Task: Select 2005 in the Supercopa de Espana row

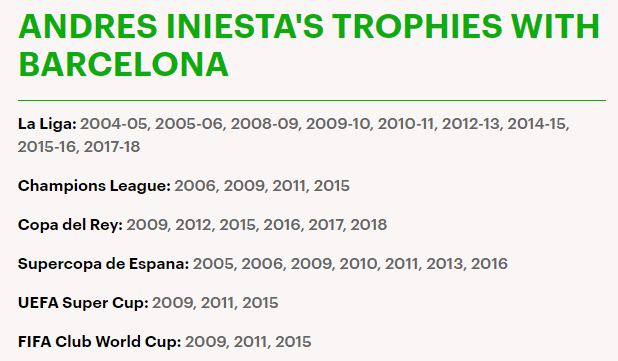Action: point(215,264)
